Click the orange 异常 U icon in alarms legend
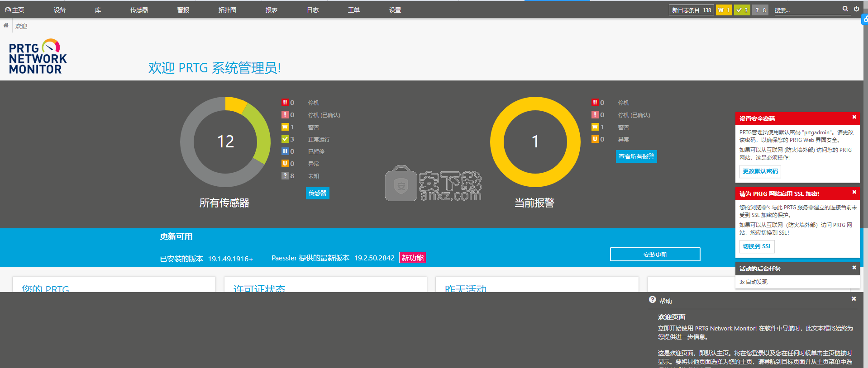Viewport: 868px width, 368px height. pyautogui.click(x=595, y=139)
